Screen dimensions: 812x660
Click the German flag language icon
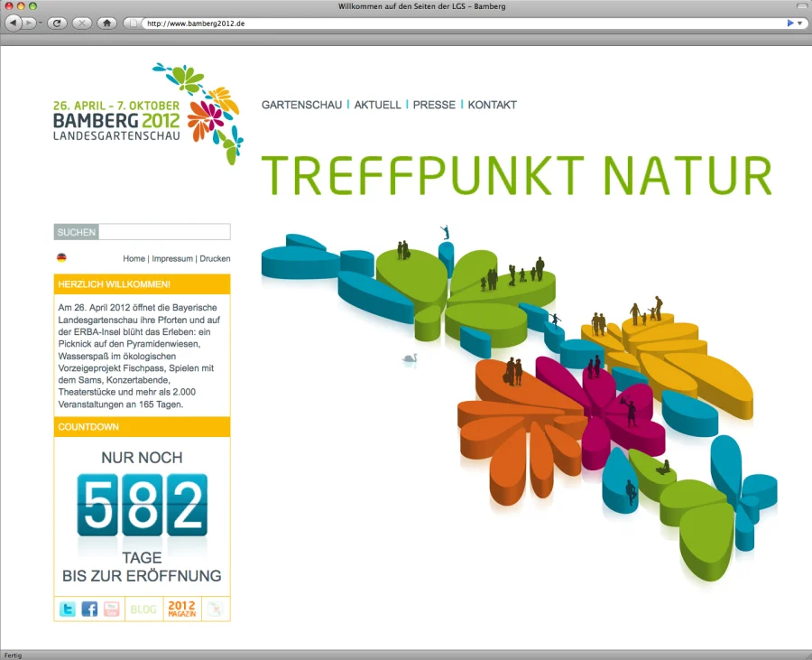tap(61, 258)
